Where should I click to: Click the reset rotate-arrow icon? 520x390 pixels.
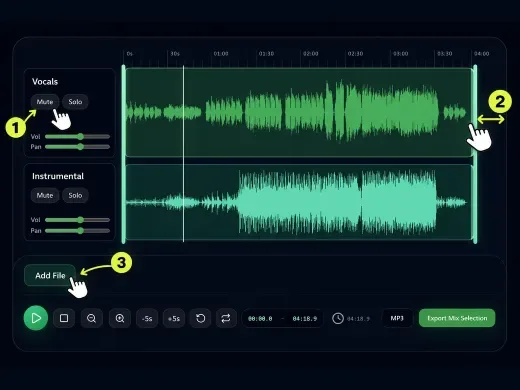[x=200, y=318]
